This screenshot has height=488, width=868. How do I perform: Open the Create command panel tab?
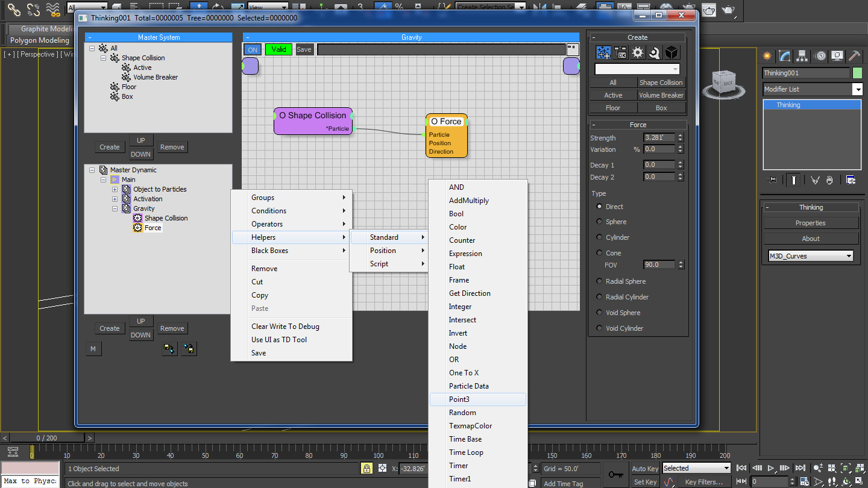(x=767, y=56)
